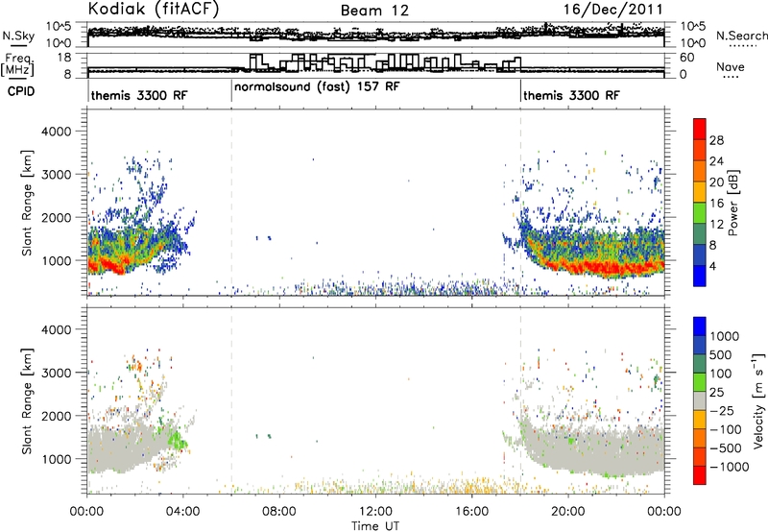Click the first 'themis 3300 RF' label

(x=139, y=95)
